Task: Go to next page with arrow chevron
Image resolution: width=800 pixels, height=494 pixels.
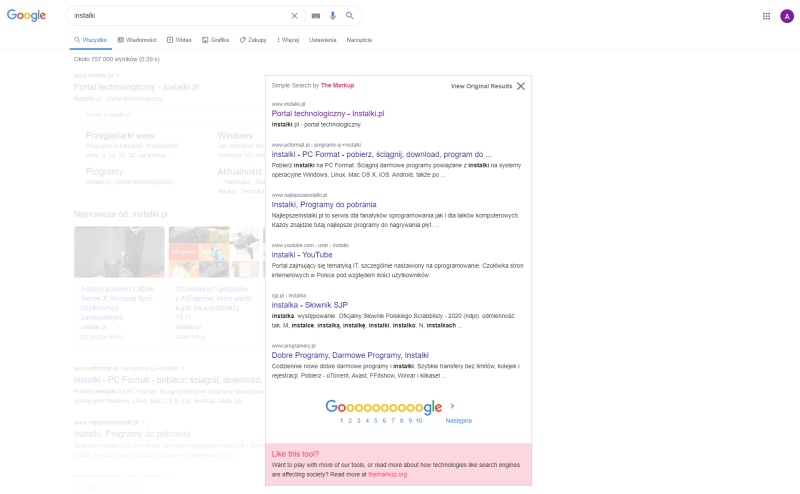Action: pyautogui.click(x=453, y=406)
